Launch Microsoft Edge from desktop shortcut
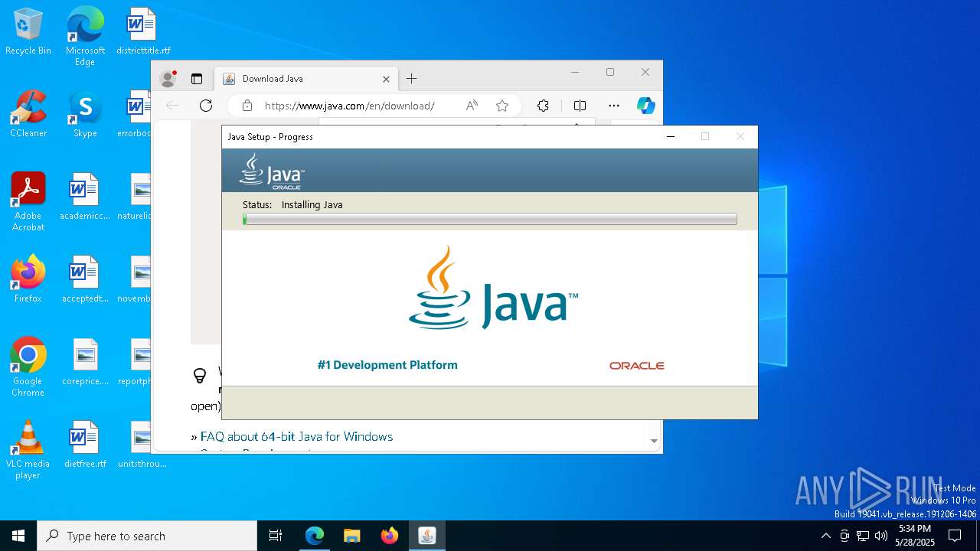The width and height of the screenshot is (980, 551). pyautogui.click(x=85, y=36)
